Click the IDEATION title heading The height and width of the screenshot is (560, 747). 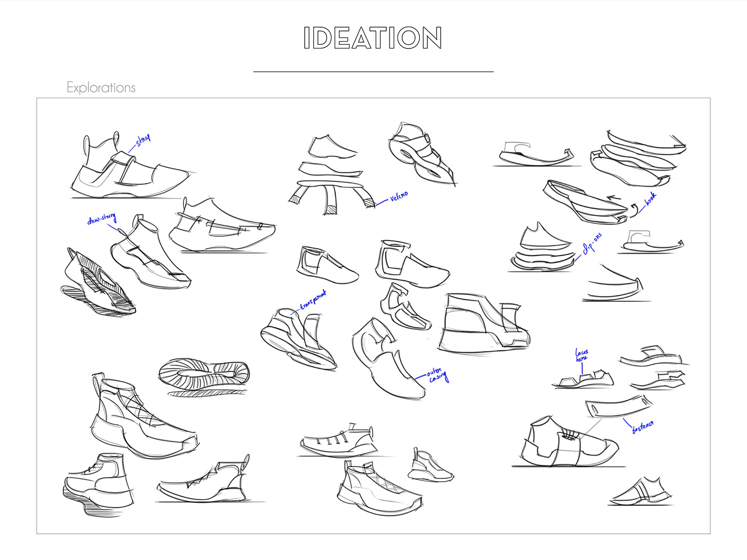click(x=372, y=38)
